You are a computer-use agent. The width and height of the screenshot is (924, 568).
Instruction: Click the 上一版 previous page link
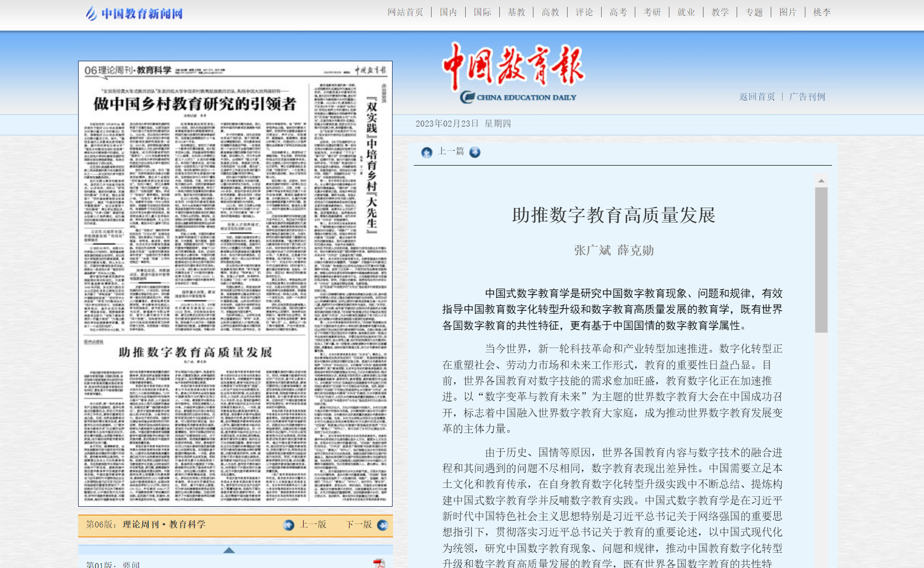click(x=313, y=524)
